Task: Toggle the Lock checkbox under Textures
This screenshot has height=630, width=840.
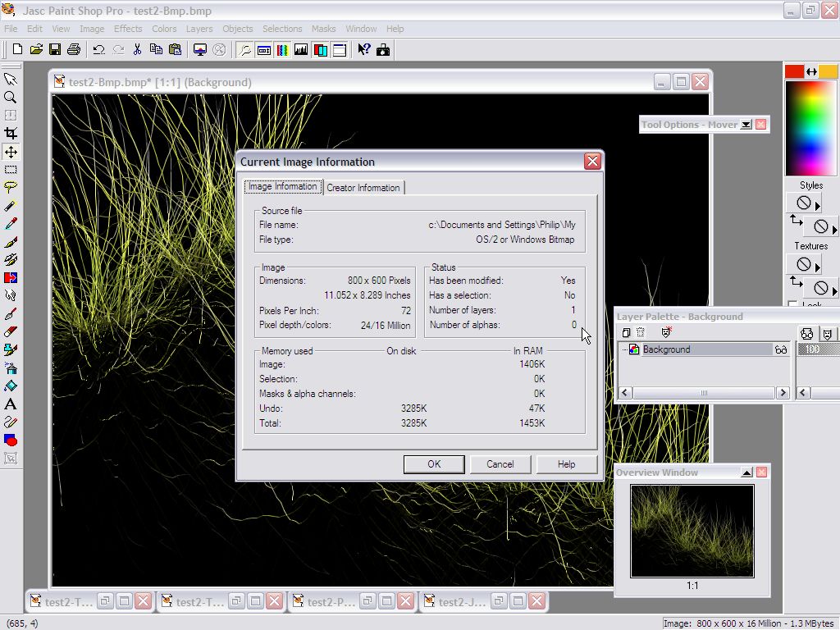Action: [x=792, y=305]
